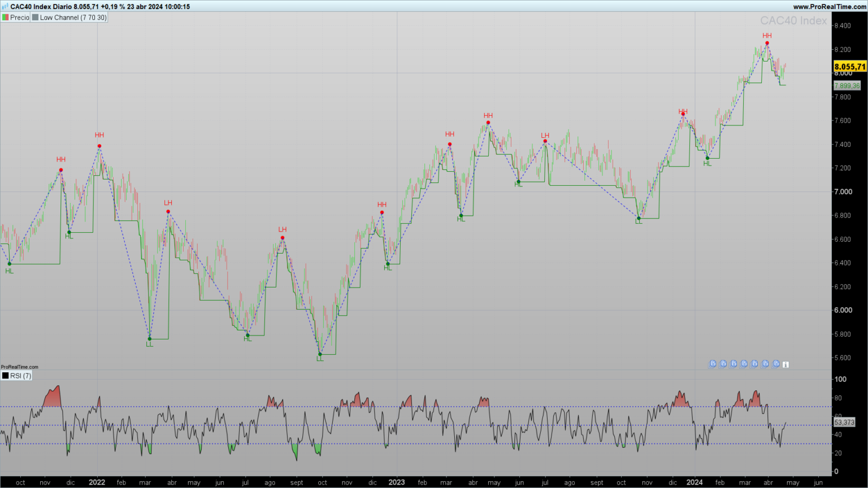This screenshot has width=868, height=488.
Task: Click the LH marker near July 2023
Action: point(545,136)
